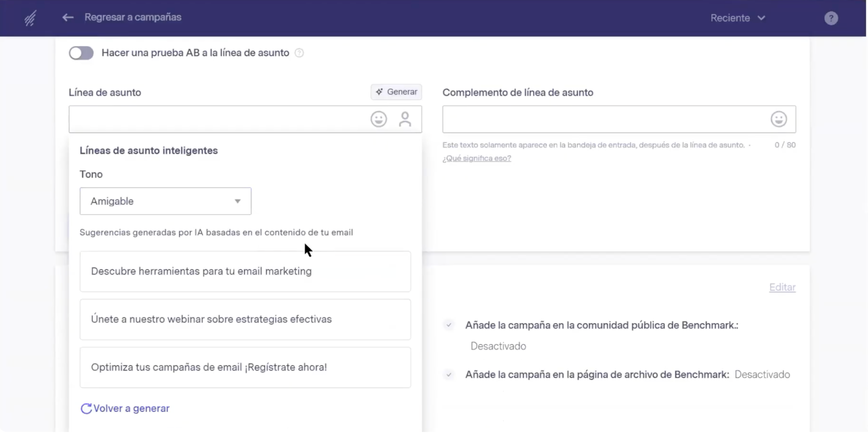The width and height of the screenshot is (868, 435).
Task: Click the back arrow icon
Action: tap(68, 17)
